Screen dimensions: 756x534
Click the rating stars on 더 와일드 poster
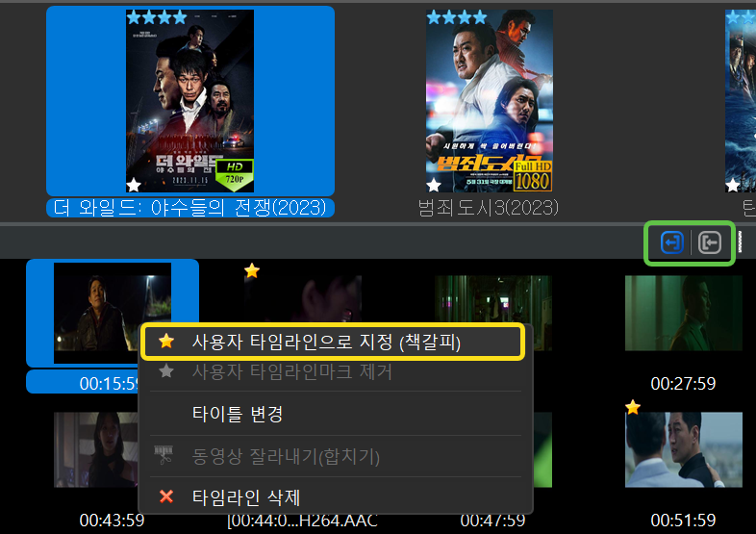pyautogui.click(x=157, y=18)
